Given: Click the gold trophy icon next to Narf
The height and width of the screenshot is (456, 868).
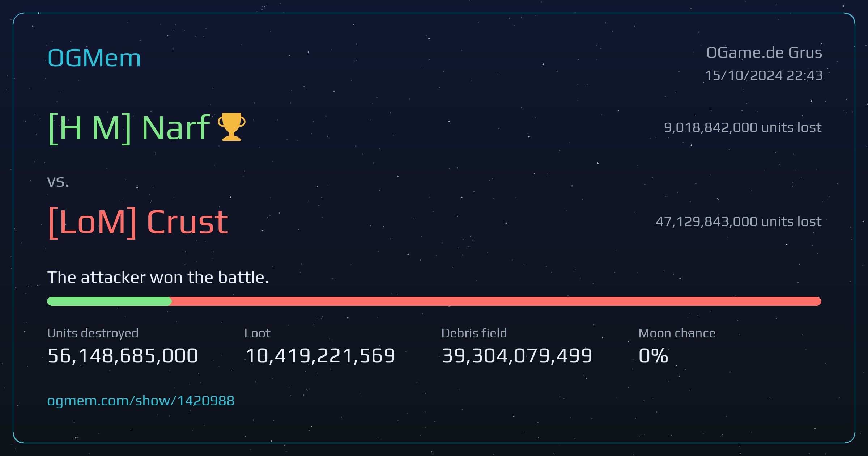Looking at the screenshot, I should (231, 127).
